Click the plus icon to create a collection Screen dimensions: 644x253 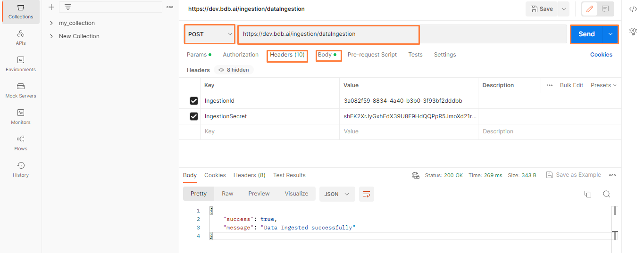coord(51,7)
